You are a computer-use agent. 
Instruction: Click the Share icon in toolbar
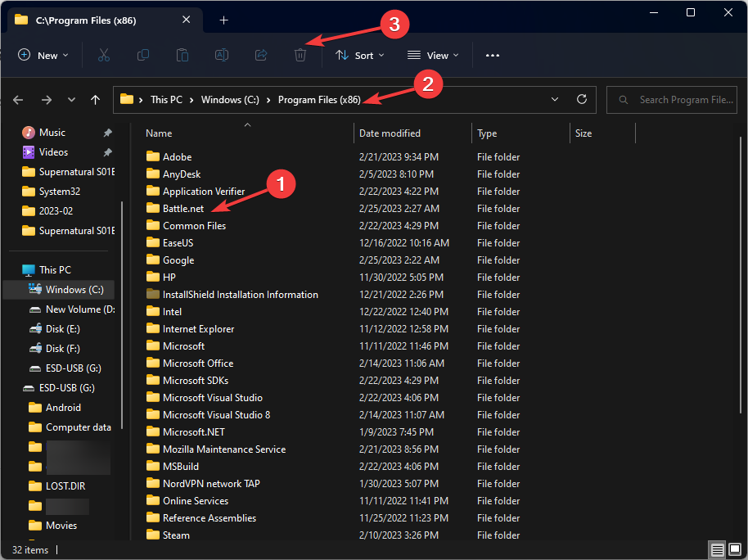(x=261, y=56)
